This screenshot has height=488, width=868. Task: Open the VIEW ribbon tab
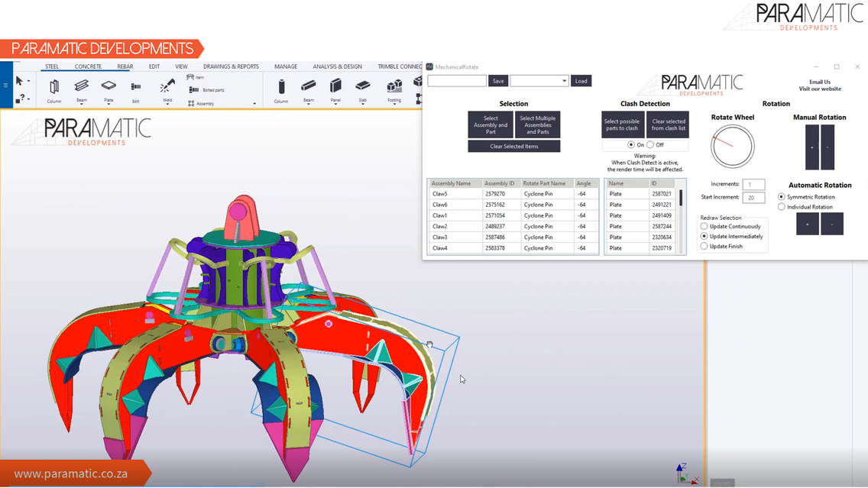coord(181,66)
